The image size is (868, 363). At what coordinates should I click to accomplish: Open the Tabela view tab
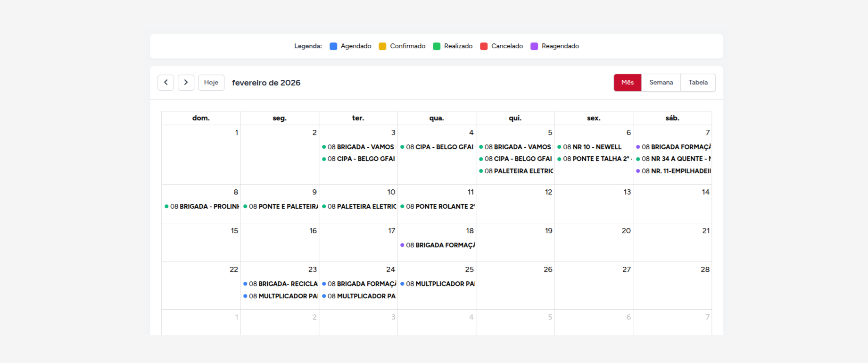point(698,83)
